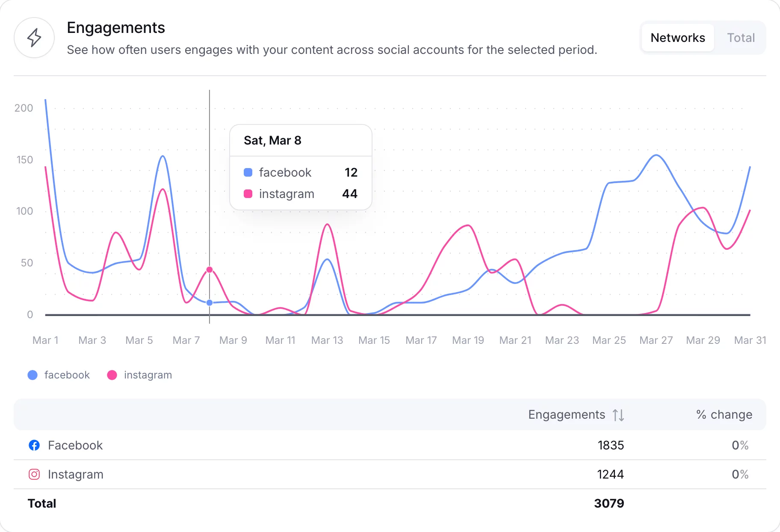
Task: Click the Facebook logo in the table
Action: (34, 445)
